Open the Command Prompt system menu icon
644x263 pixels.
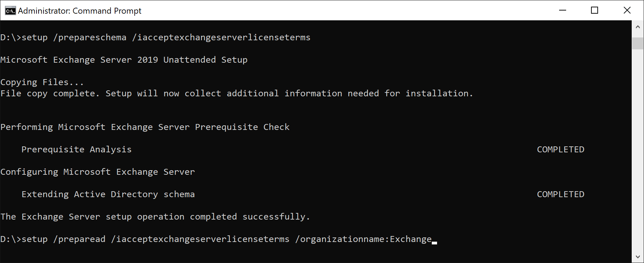click(x=10, y=11)
